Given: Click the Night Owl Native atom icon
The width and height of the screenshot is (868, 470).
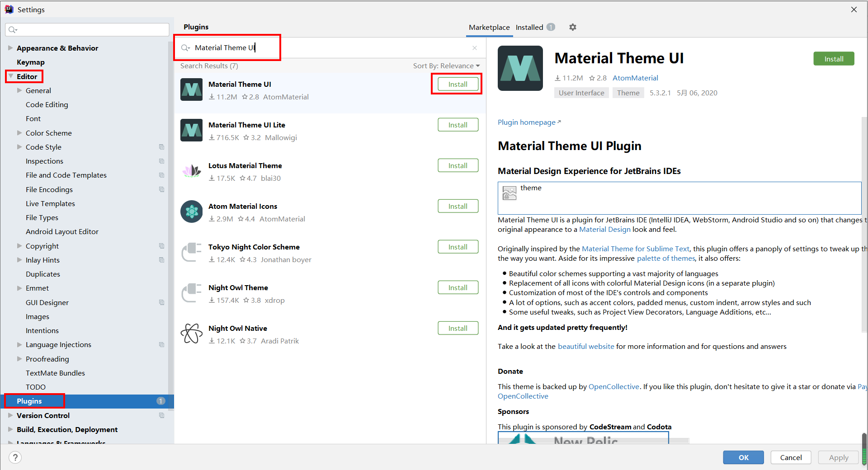Looking at the screenshot, I should 192,334.
